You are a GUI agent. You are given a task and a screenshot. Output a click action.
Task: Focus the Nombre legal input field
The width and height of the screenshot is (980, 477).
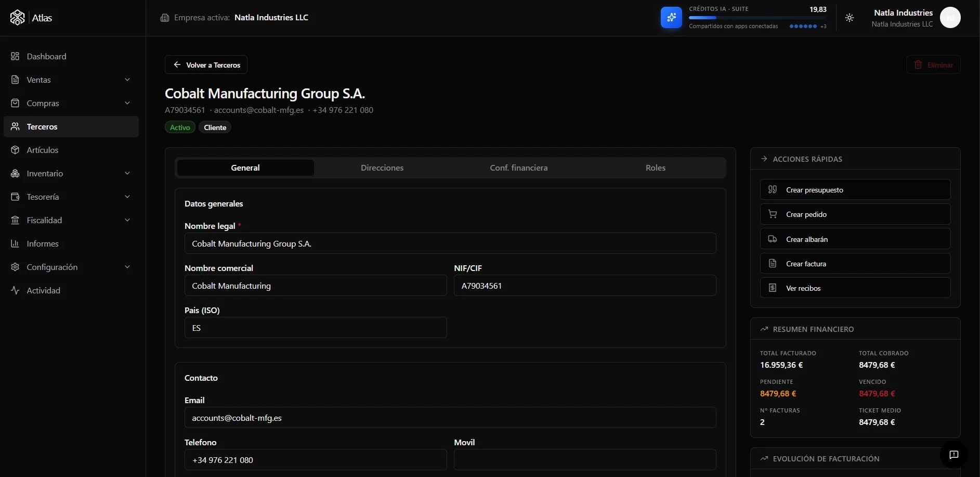(x=450, y=243)
